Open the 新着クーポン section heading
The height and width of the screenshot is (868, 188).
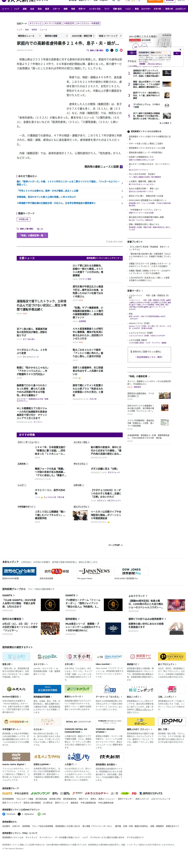[x=135, y=291]
